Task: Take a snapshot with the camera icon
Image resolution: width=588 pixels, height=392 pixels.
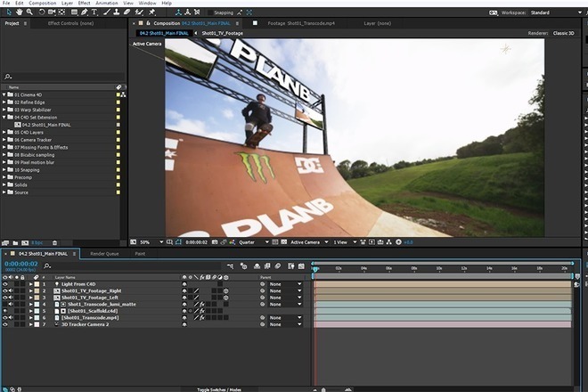Action: tap(215, 242)
